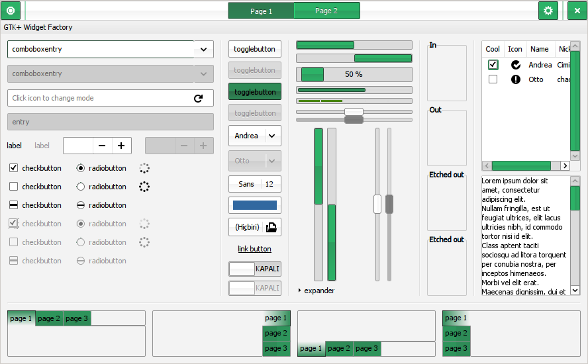
Task: Toggle the enabled KAPALI switch
Action: (x=255, y=269)
